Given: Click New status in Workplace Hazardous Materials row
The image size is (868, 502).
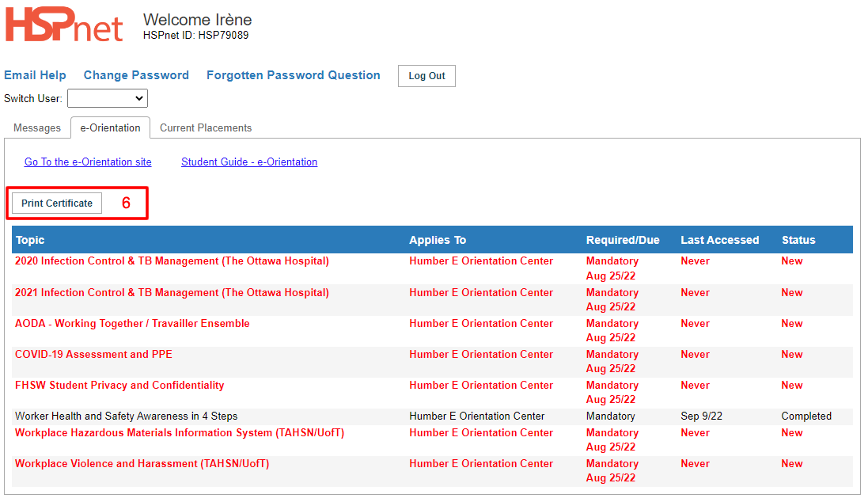Looking at the screenshot, I should pyautogui.click(x=791, y=433).
